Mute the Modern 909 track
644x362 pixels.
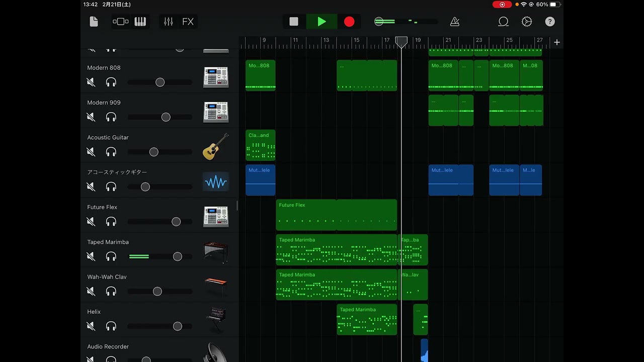pyautogui.click(x=91, y=117)
